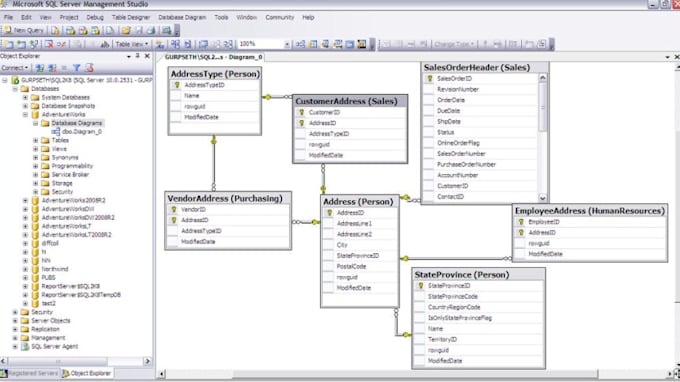Click the Arrange Tables icon
Image resolution: width=680 pixels, height=382 pixels.
[228, 44]
